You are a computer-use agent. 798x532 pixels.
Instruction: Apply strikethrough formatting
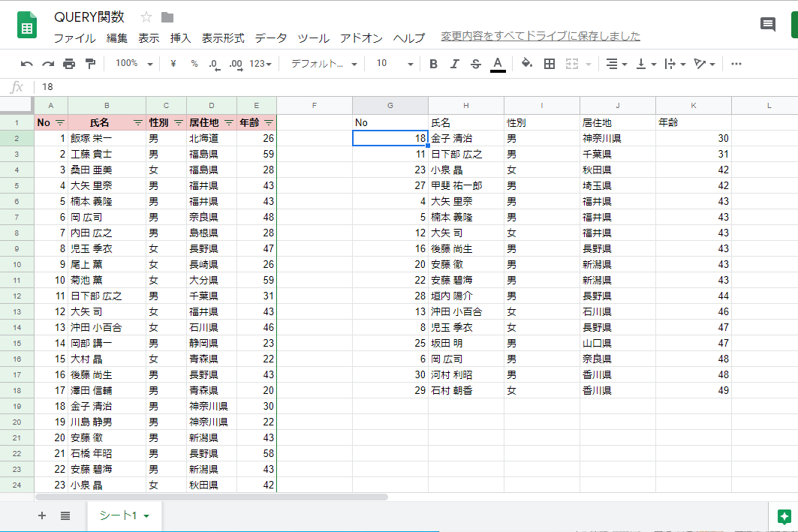coord(474,64)
